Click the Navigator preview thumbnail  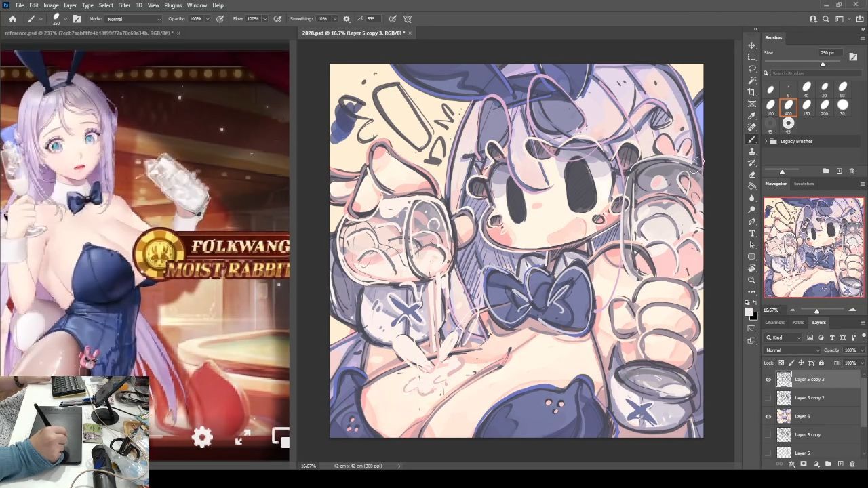[814, 247]
